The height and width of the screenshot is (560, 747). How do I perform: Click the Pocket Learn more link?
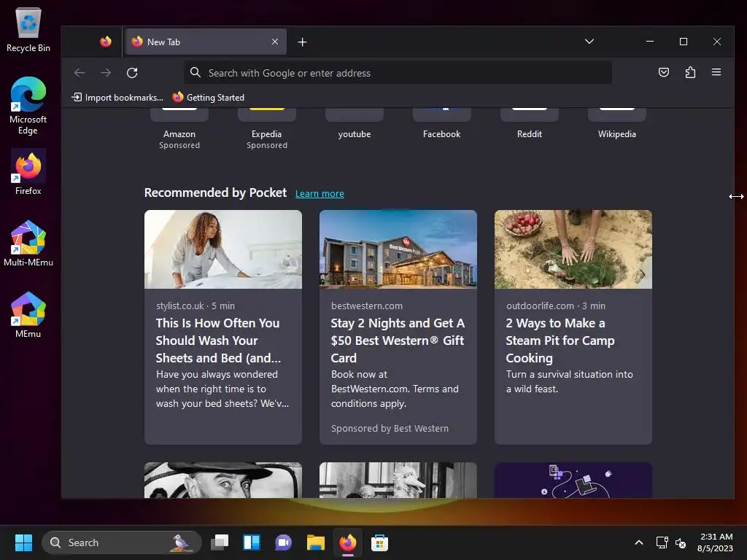320,193
